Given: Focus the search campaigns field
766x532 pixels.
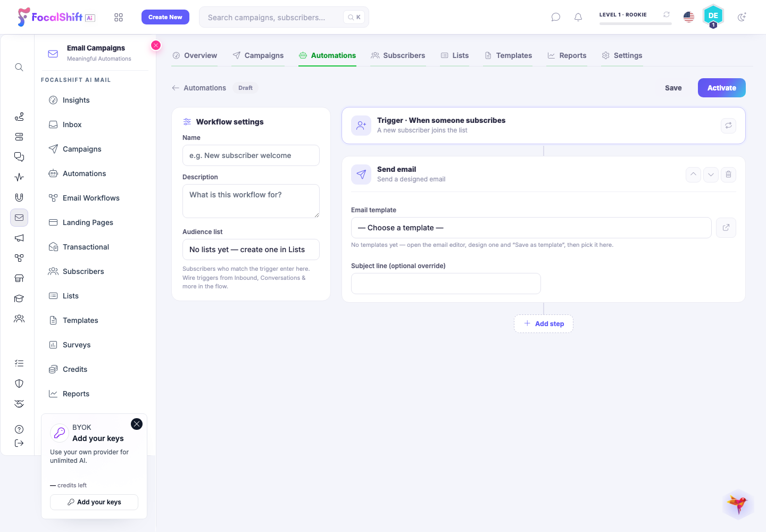Looking at the screenshot, I should [284, 17].
